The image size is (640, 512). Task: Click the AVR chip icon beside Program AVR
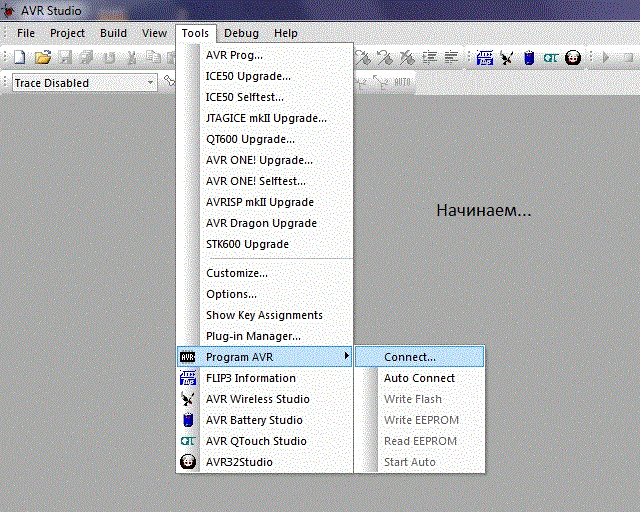point(187,357)
